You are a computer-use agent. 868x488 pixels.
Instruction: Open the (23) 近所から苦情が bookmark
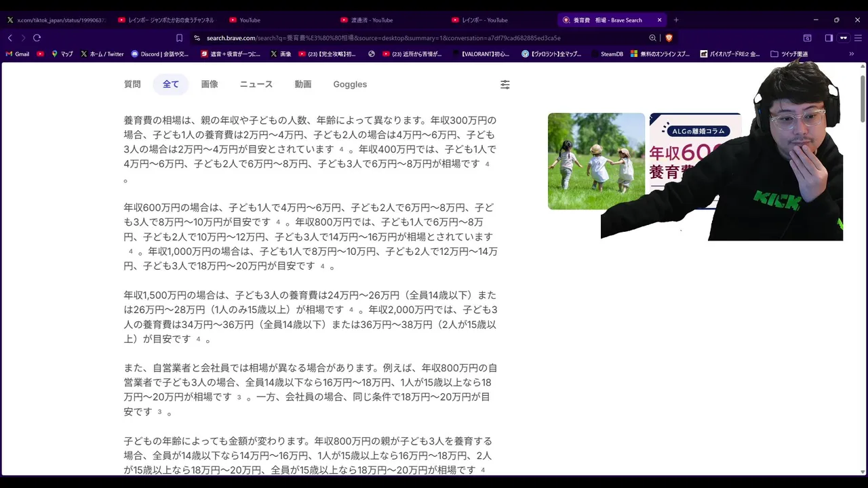coord(412,54)
